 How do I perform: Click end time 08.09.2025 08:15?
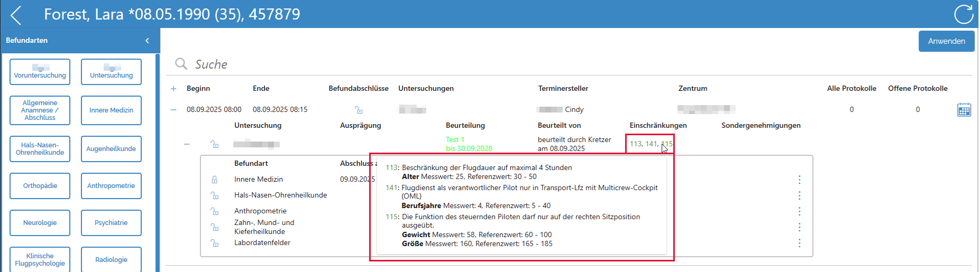click(280, 110)
